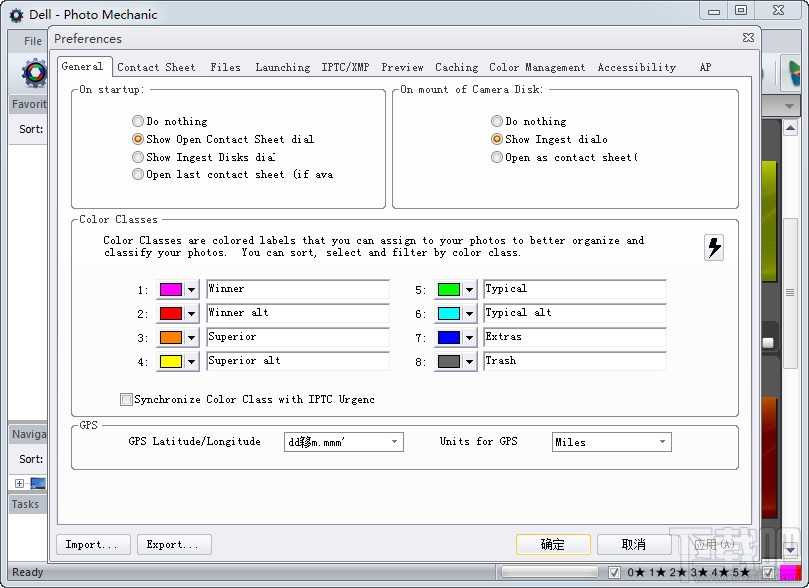Click cyan swatch for class 6
Screen dimensions: 809x588
pos(448,314)
